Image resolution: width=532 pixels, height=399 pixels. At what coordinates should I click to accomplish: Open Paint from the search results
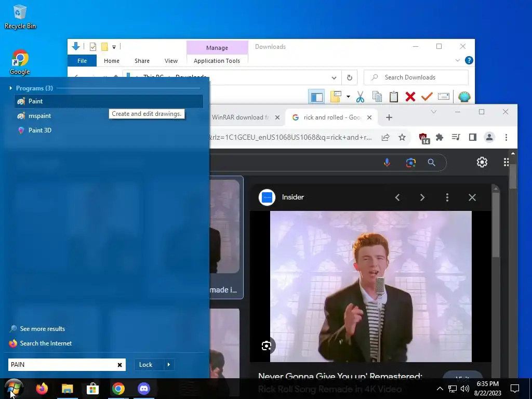(x=109, y=101)
